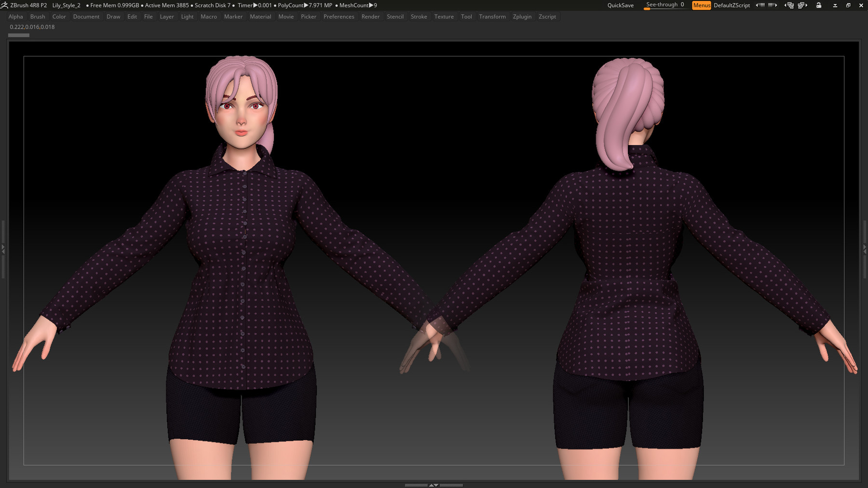This screenshot has height=488, width=868.
Task: Load the previous user interface colors icon
Action: (x=760, y=5)
